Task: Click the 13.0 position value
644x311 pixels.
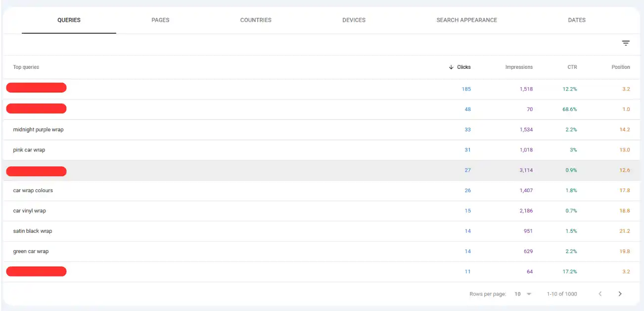Action: pos(625,150)
